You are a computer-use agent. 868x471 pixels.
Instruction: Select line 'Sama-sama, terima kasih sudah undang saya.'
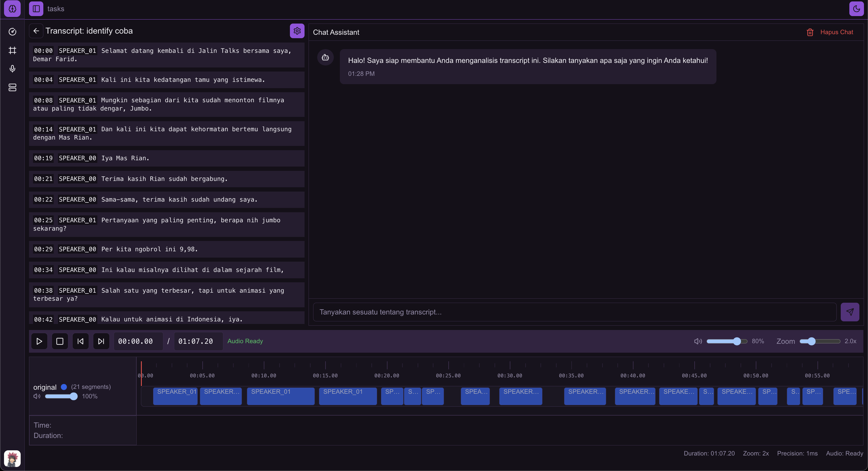(x=166, y=200)
